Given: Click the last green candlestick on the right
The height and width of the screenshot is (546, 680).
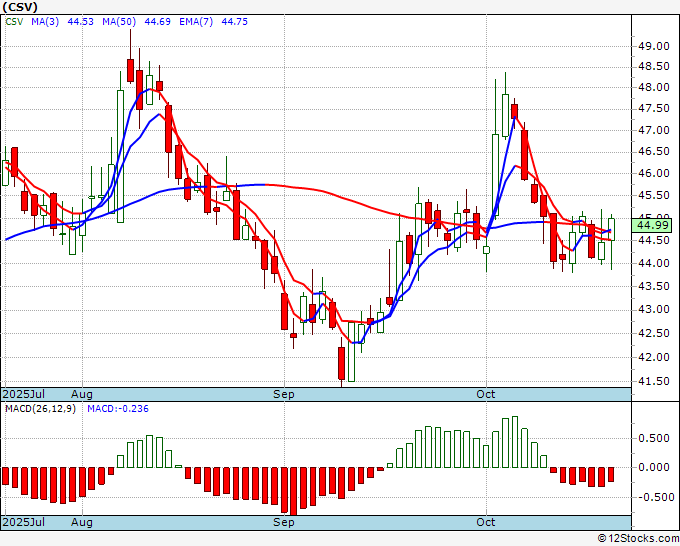Looking at the screenshot, I should [x=612, y=229].
